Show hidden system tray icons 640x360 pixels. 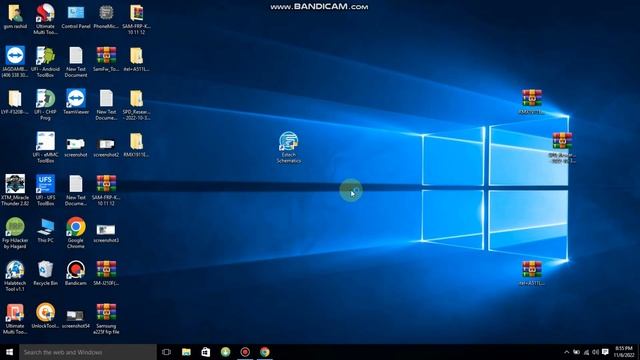coord(567,352)
